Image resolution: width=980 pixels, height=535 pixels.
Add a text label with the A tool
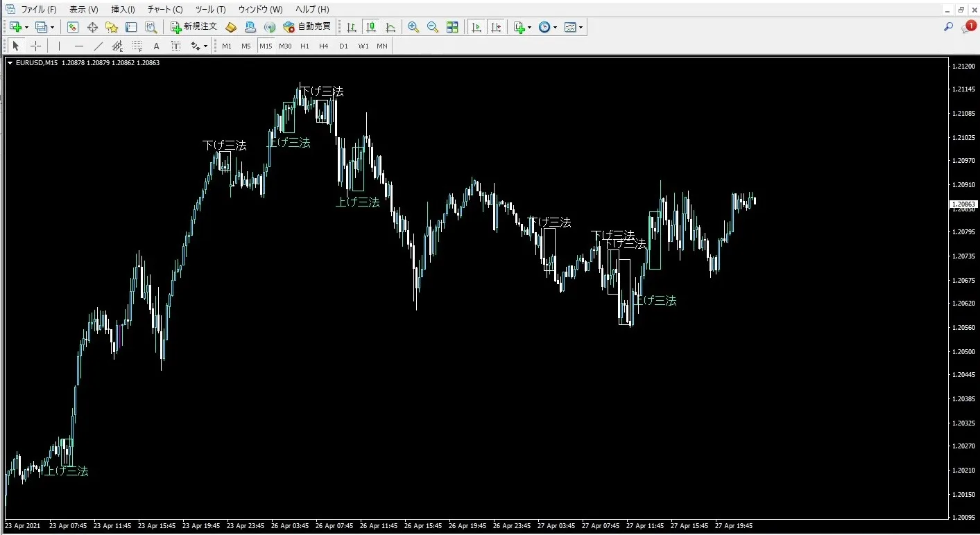click(x=156, y=46)
